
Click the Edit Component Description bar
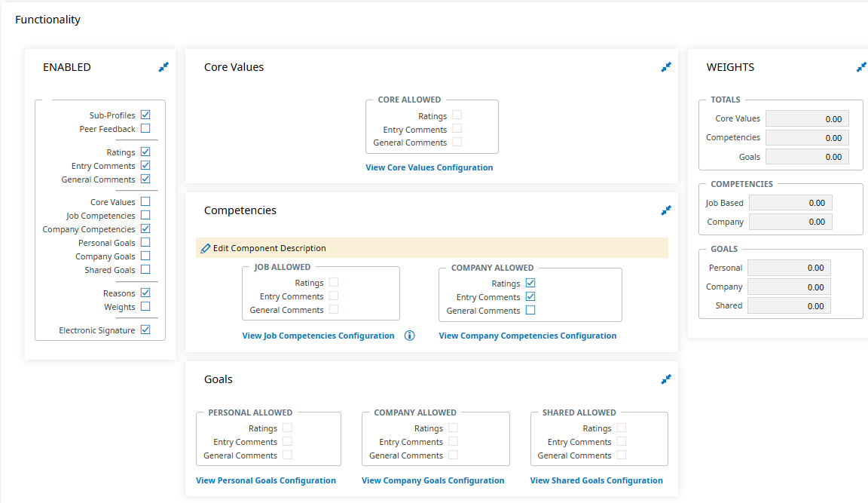point(432,248)
